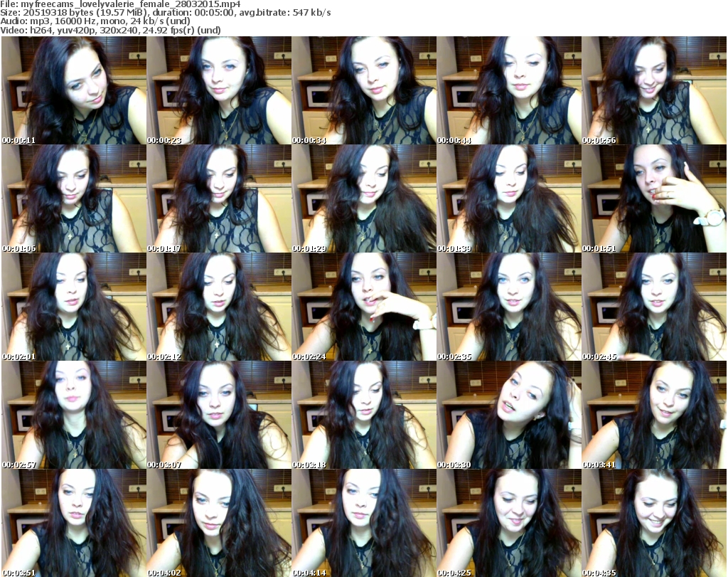Select the thumbnail stamped 00:00:44
The width and height of the screenshot is (728, 577).
509,90
